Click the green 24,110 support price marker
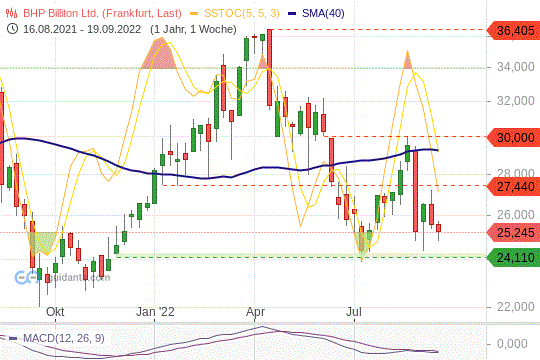 [513, 257]
